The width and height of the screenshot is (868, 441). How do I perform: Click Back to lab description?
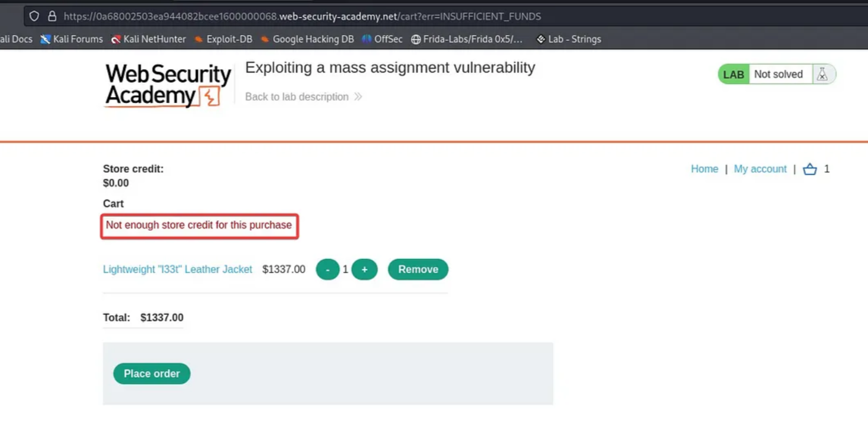tap(297, 97)
